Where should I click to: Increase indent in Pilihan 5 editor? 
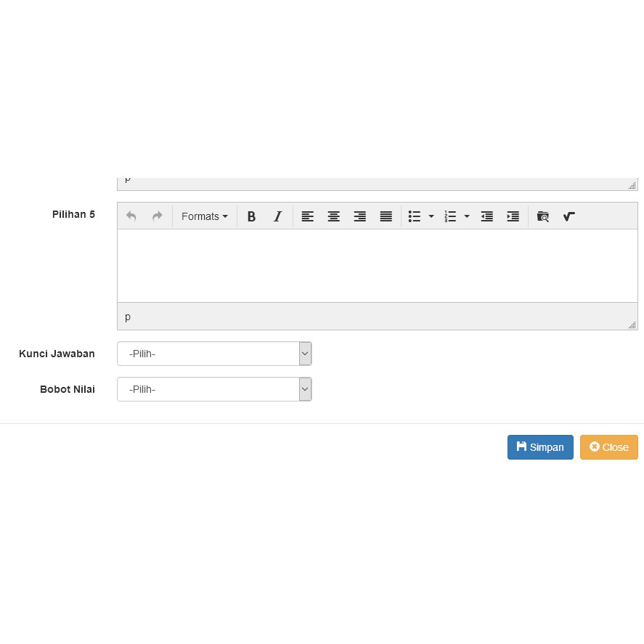[513, 216]
